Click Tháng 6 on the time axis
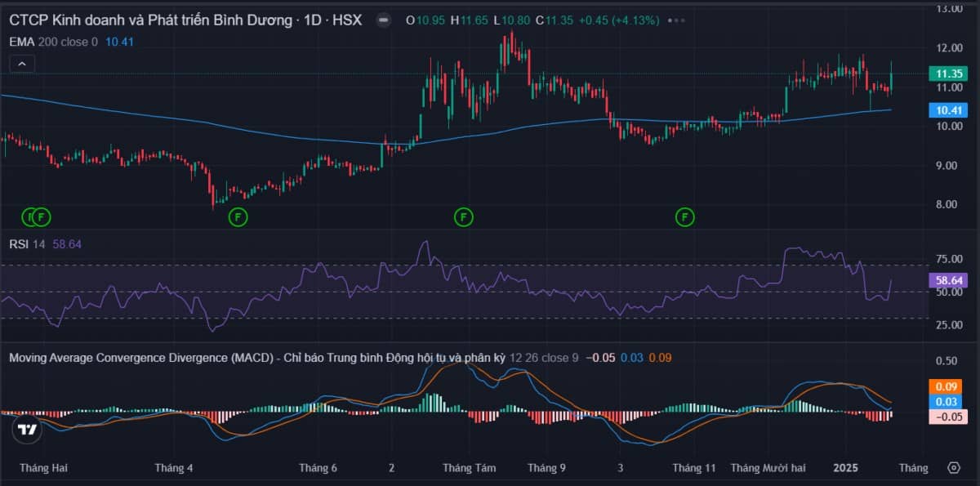This screenshot has height=486, width=980. [x=318, y=468]
